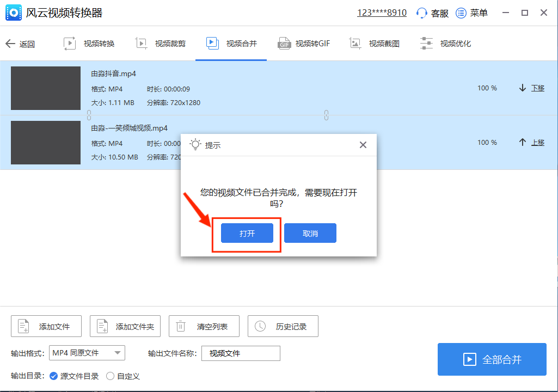This screenshot has height=392, width=558.
Task: Click the 输出文件名称 filename input field
Action: coord(240,353)
